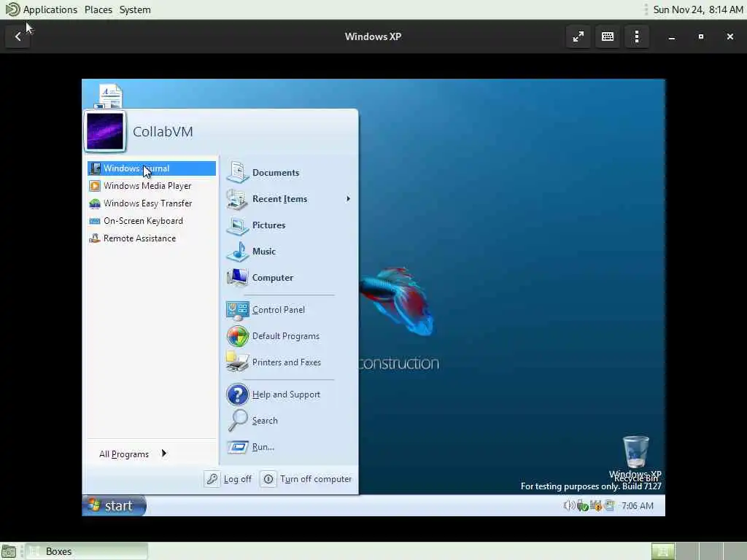The height and width of the screenshot is (560, 747).
Task: Click the CollabVM user name
Action: [x=163, y=132]
